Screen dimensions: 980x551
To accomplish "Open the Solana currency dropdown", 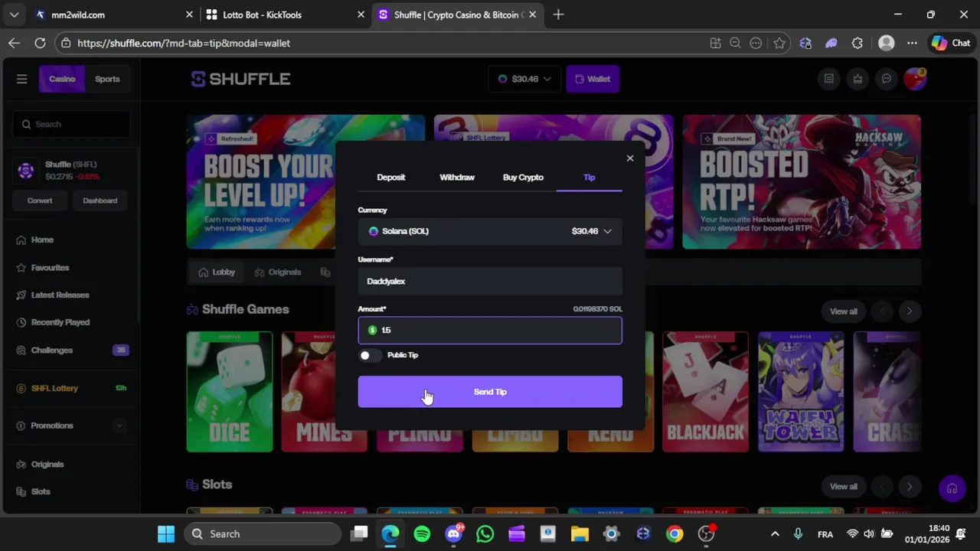I will pos(490,231).
